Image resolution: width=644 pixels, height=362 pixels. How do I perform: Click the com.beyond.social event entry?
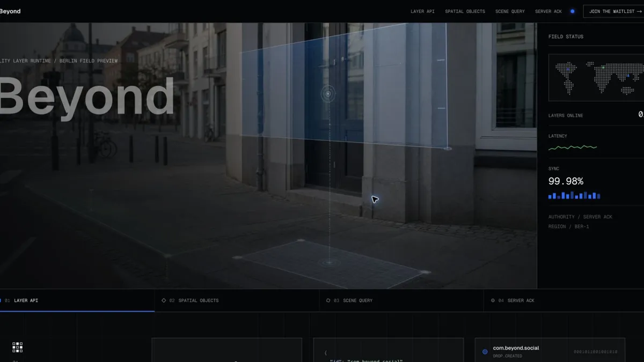(x=550, y=351)
